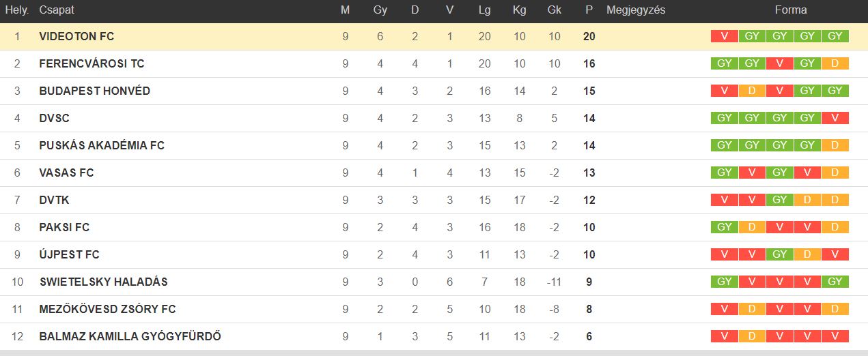
Task: Click Ferencváros's orange D form badge
Action: point(835,63)
